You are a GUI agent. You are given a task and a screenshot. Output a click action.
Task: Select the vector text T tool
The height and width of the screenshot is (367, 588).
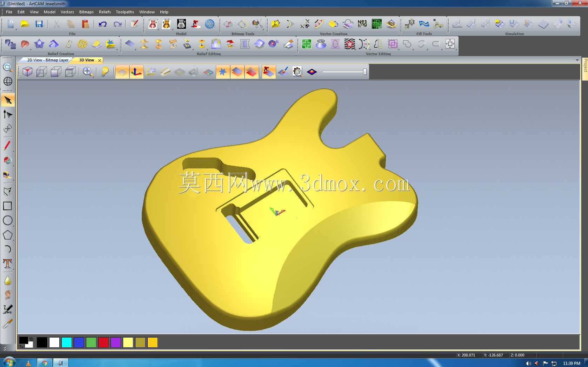tap(8, 263)
